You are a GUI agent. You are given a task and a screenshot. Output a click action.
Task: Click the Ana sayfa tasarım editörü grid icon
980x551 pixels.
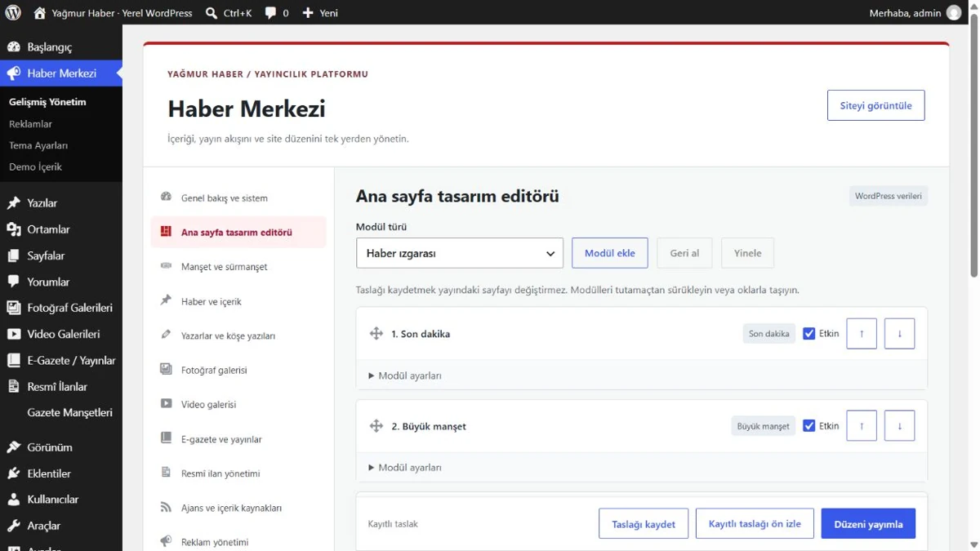point(166,232)
